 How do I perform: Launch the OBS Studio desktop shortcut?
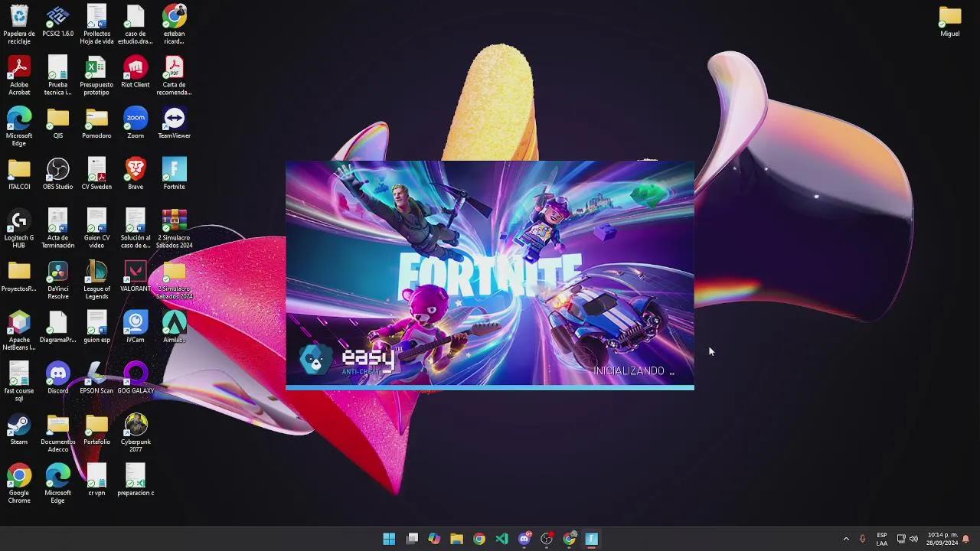click(58, 174)
